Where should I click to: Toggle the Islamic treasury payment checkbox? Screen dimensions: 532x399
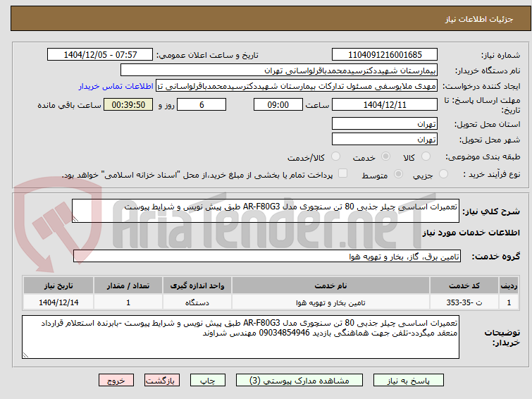click(x=343, y=173)
